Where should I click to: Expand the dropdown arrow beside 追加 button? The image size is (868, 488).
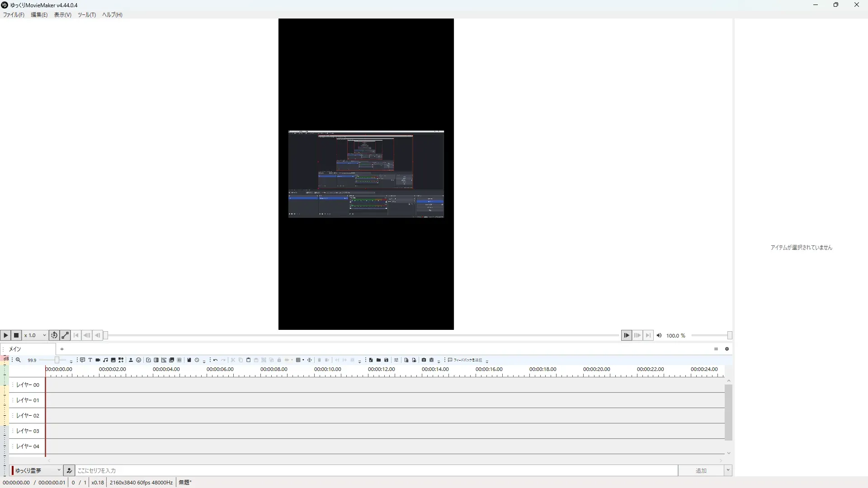[728, 470]
